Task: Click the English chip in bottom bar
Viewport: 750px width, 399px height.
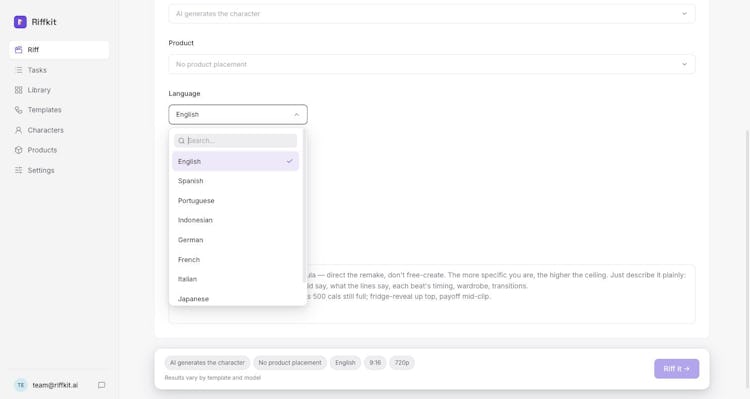Action: tap(345, 363)
